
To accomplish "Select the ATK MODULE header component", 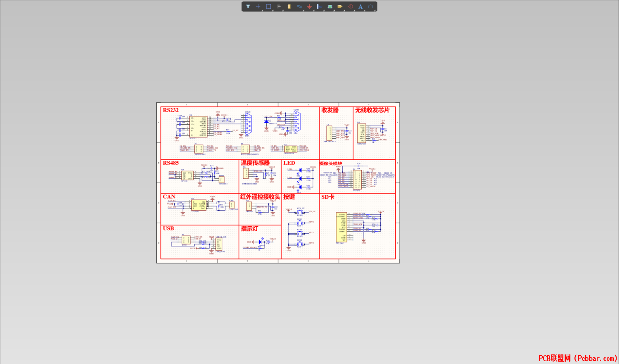I will pos(329,133).
